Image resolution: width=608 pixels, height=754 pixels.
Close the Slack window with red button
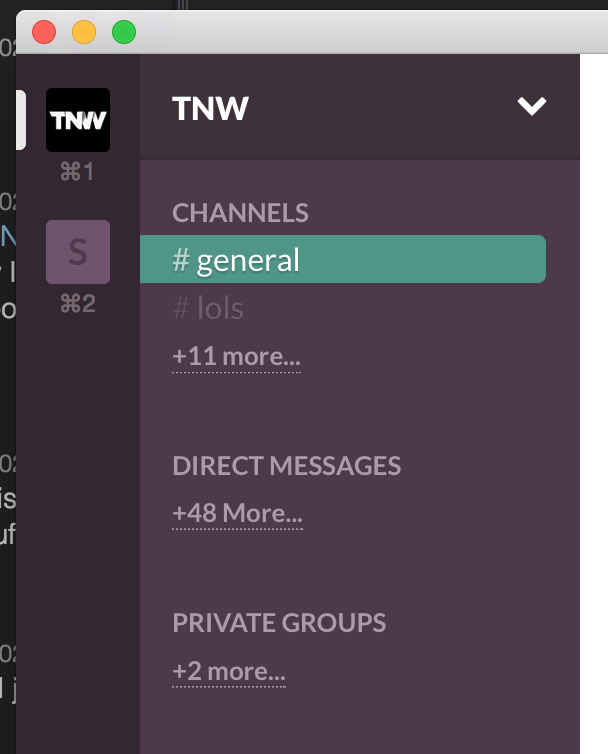(44, 32)
